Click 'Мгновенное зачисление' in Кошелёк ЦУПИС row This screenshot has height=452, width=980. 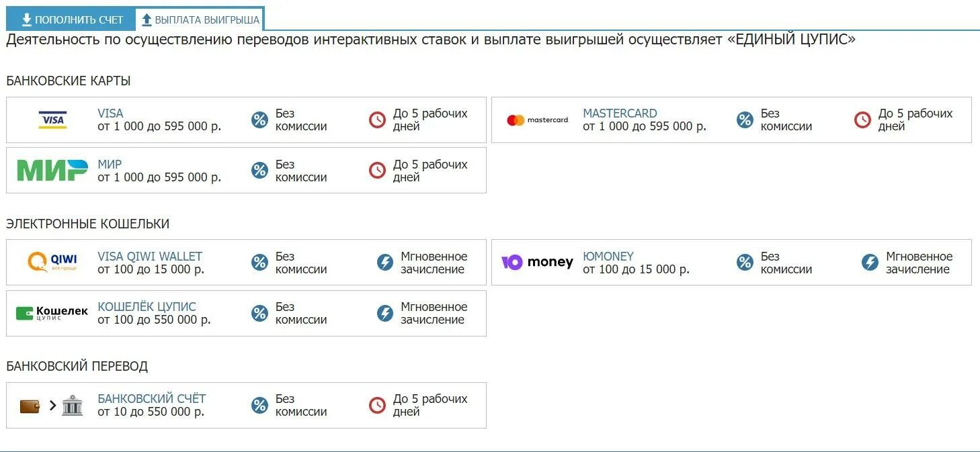pos(434,313)
